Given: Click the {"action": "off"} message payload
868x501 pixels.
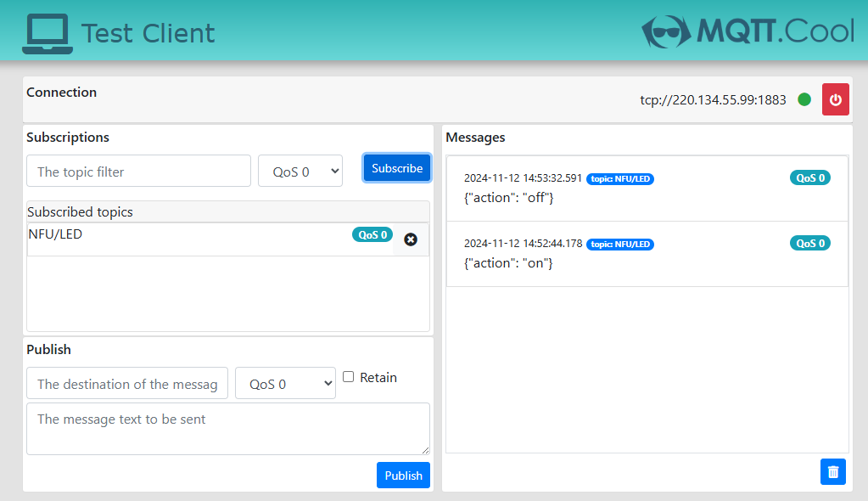Looking at the screenshot, I should [509, 198].
